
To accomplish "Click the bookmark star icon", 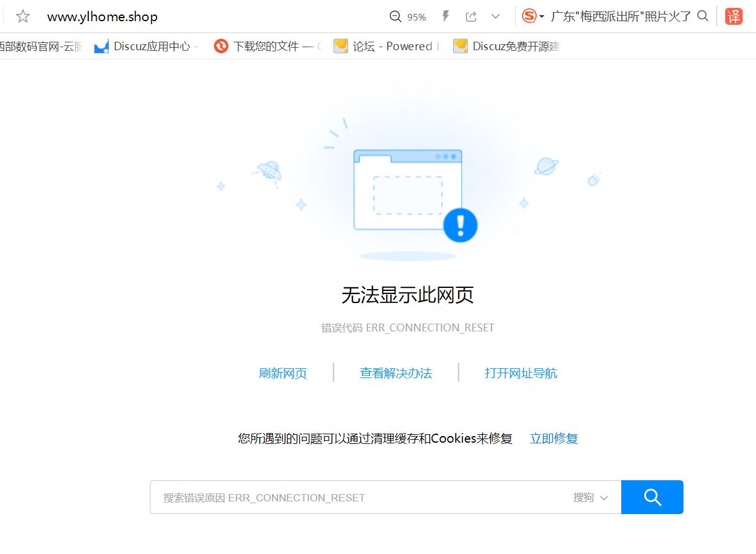I will coord(23,16).
